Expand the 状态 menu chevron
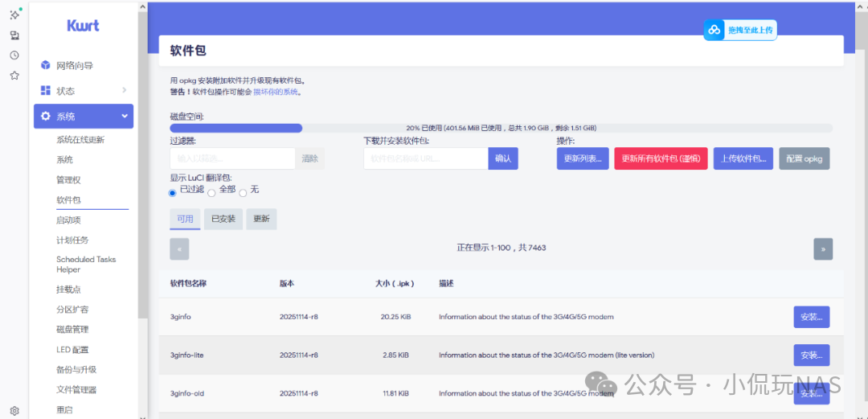The width and height of the screenshot is (868, 419). 125,90
